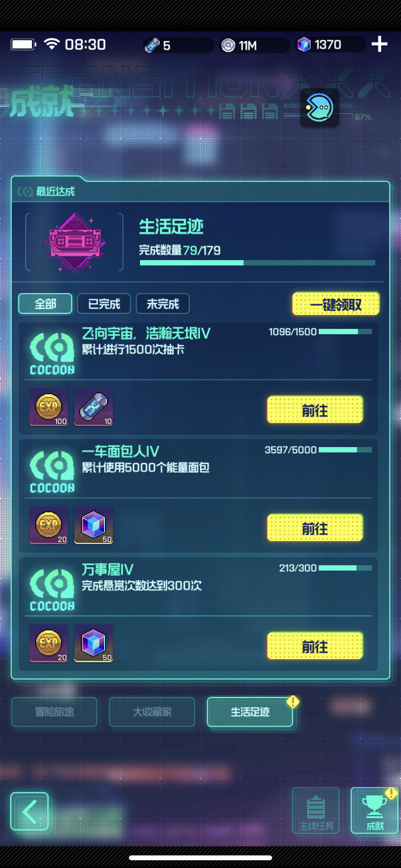This screenshot has height=868, width=401.
Task: Select the 全部 filter
Action: (x=45, y=304)
